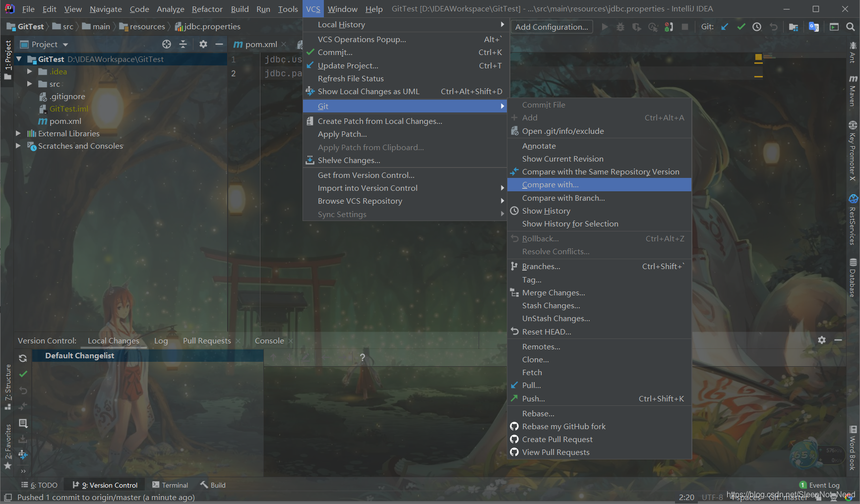860x504 pixels.
Task: Select Branches... in the Git submenu
Action: coord(599,266)
